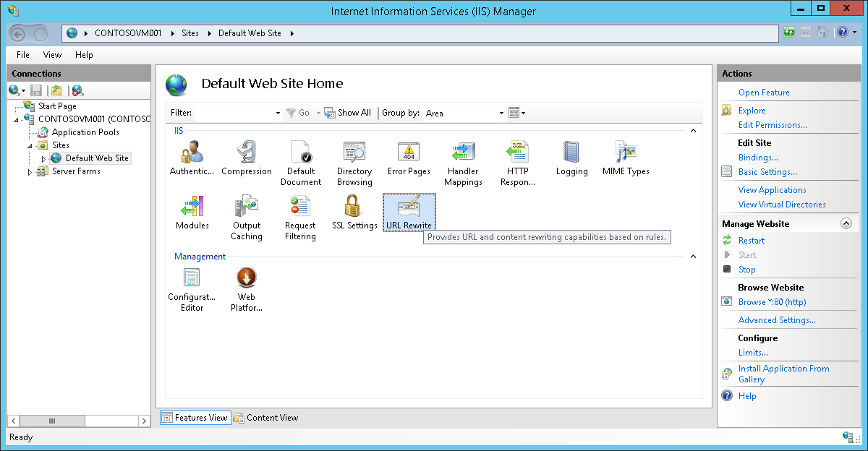The image size is (868, 451).
Task: Open the Compression feature
Action: click(x=247, y=158)
